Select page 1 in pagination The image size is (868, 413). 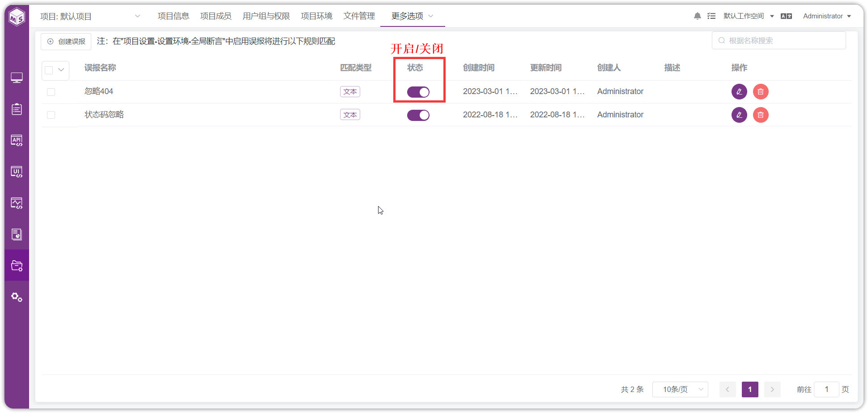click(x=750, y=389)
